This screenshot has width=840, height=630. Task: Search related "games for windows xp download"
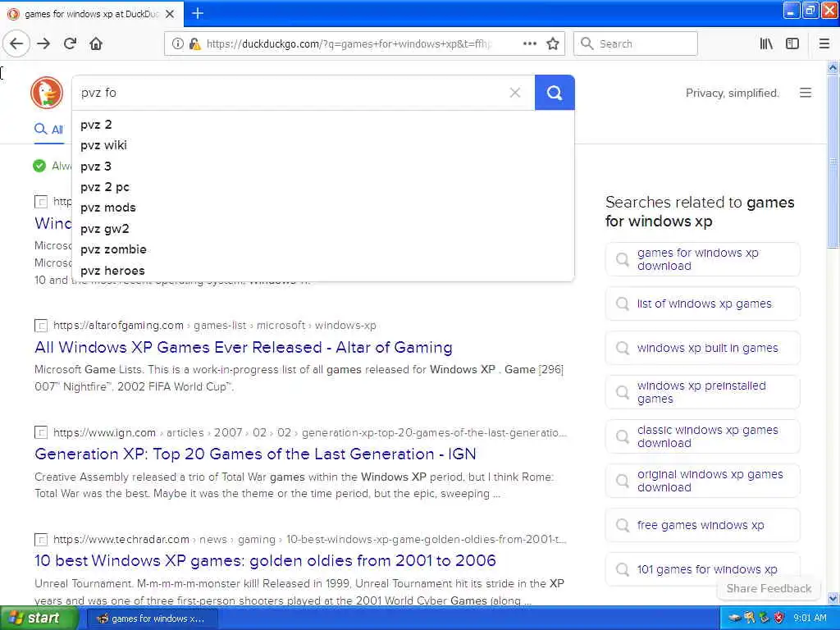pyautogui.click(x=702, y=259)
